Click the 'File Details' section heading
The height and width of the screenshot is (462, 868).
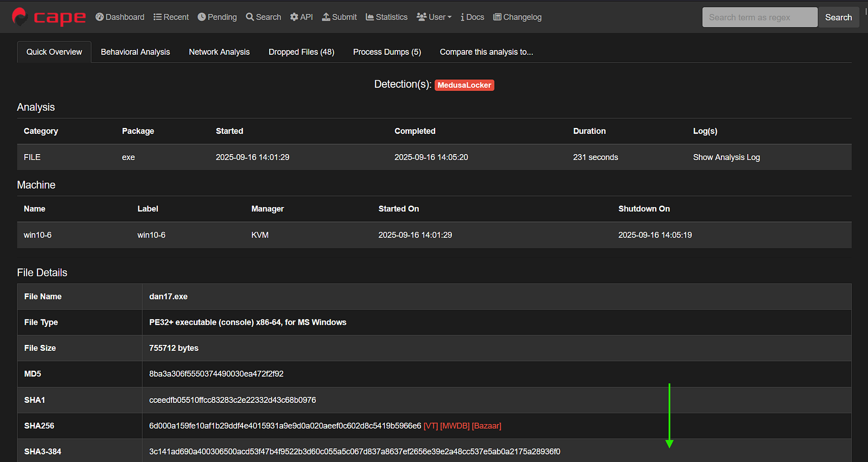(42, 273)
